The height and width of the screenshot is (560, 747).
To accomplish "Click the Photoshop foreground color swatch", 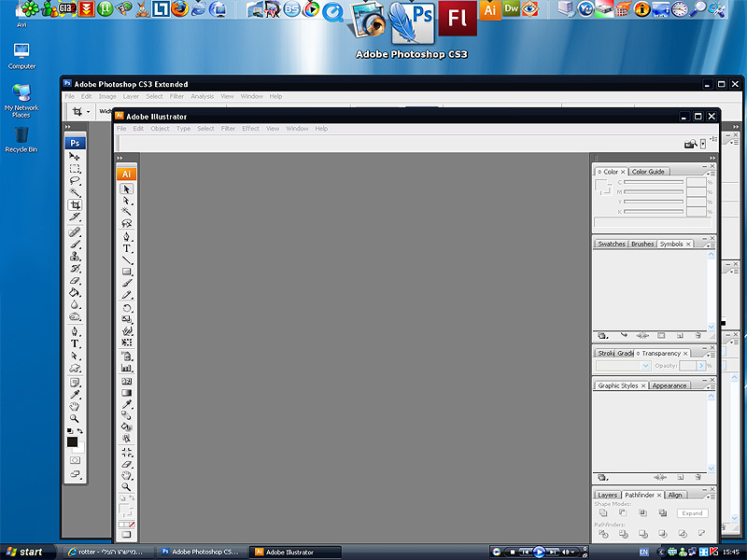I will (72, 441).
